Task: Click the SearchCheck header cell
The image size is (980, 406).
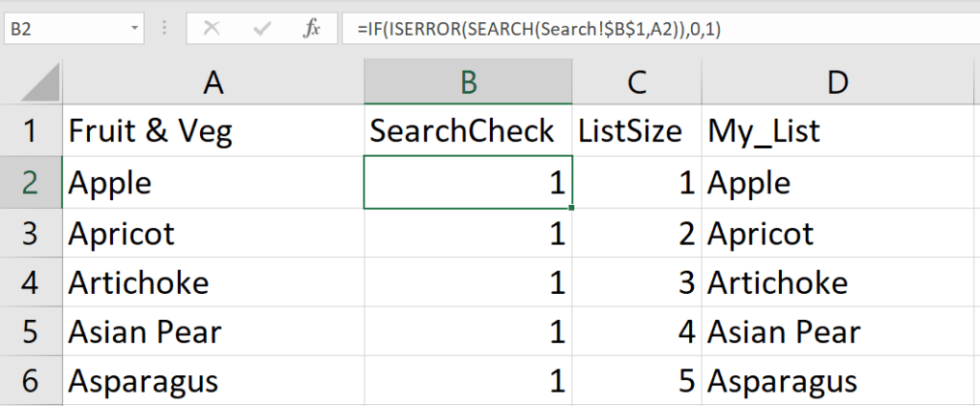Action: tap(468, 131)
